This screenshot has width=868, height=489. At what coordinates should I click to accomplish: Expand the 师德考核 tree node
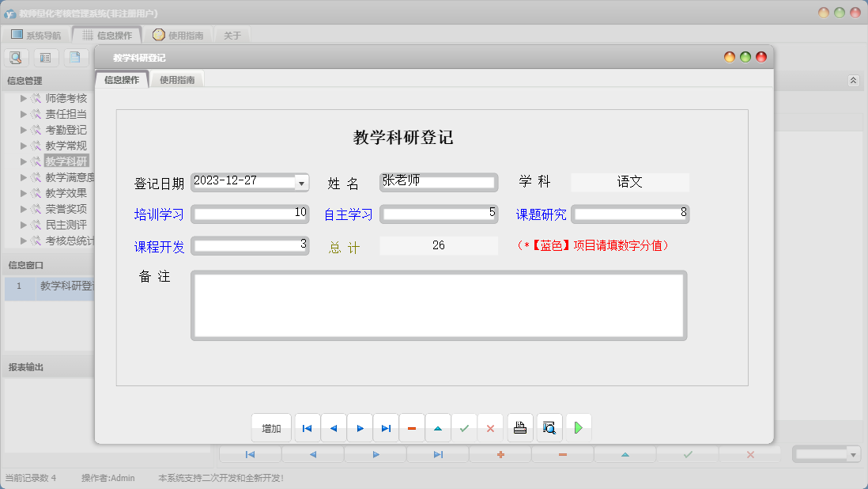point(23,98)
